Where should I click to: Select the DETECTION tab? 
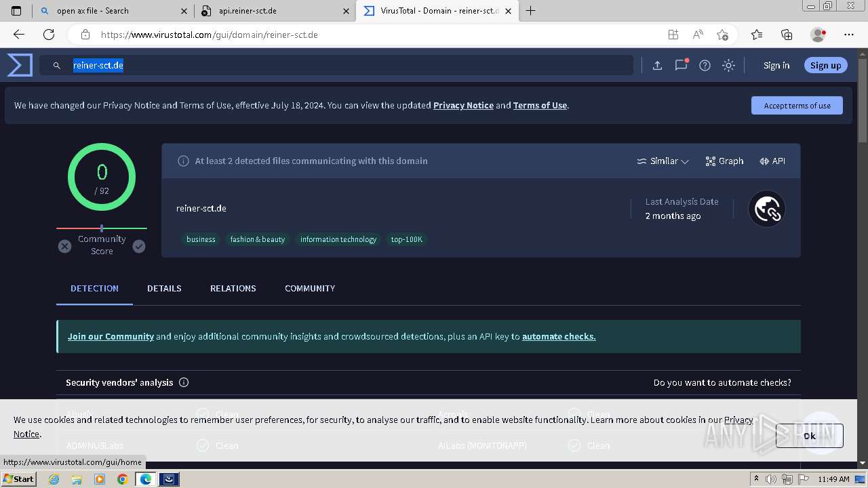click(x=94, y=288)
